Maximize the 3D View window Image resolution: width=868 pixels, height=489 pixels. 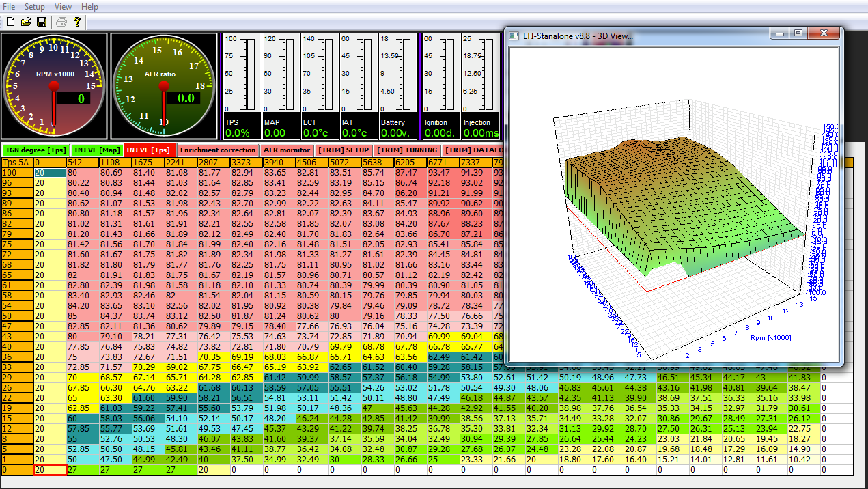click(x=798, y=33)
